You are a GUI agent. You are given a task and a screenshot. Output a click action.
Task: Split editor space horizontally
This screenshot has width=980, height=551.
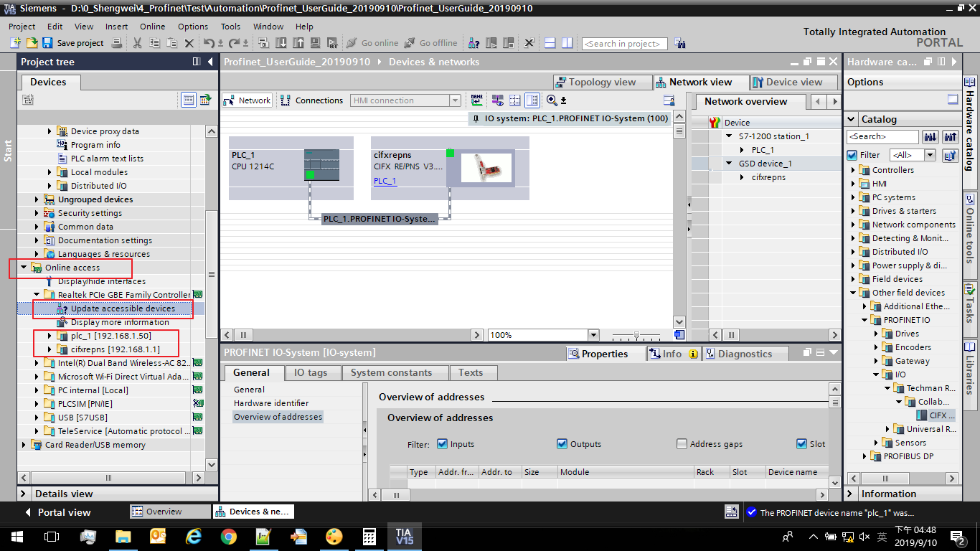pyautogui.click(x=550, y=43)
